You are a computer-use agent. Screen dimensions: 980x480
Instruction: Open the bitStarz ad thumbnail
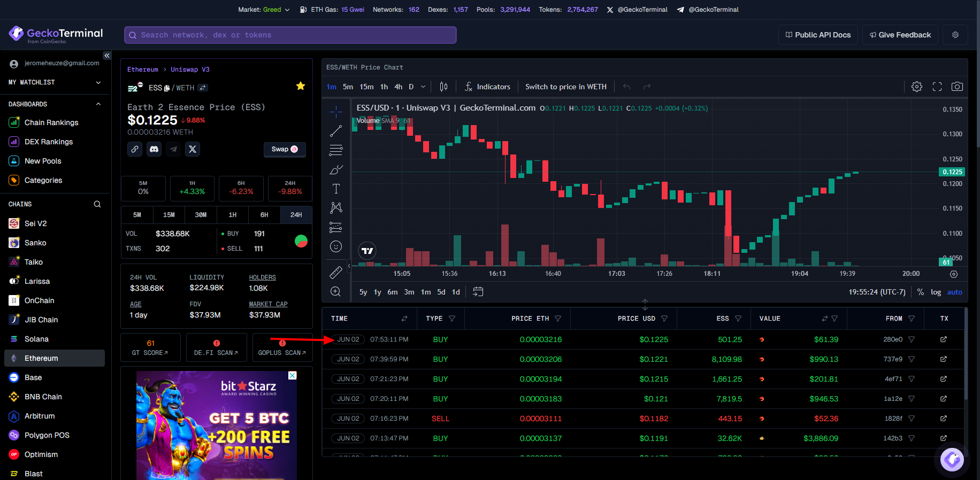[217, 425]
